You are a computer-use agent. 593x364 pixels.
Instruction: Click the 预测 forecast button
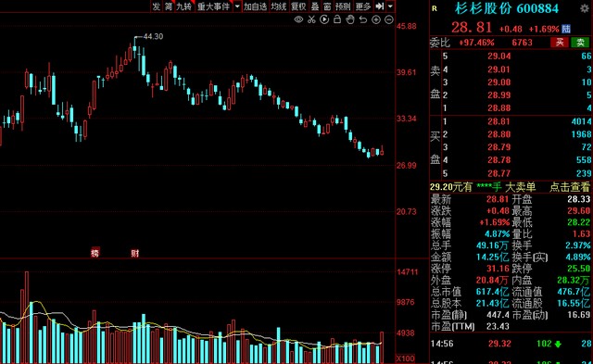pyautogui.click(x=343, y=6)
